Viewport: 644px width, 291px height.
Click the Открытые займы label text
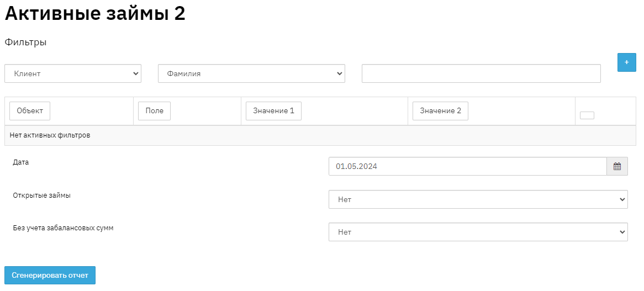point(41,195)
